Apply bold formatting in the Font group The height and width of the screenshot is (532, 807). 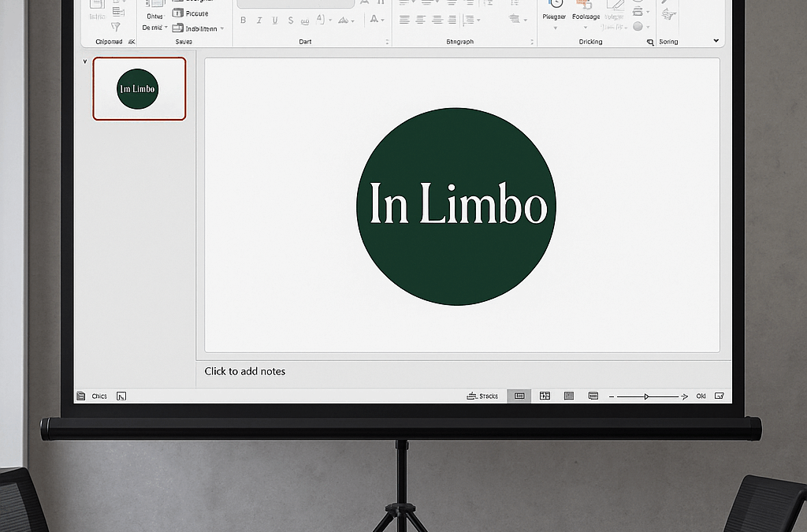coord(244,20)
